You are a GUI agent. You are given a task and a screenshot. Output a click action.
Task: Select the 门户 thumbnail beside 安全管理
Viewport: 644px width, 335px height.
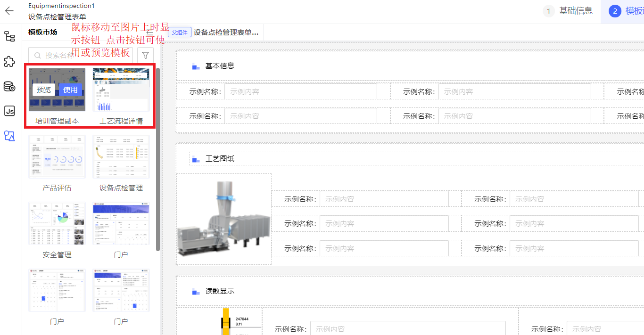click(x=121, y=224)
